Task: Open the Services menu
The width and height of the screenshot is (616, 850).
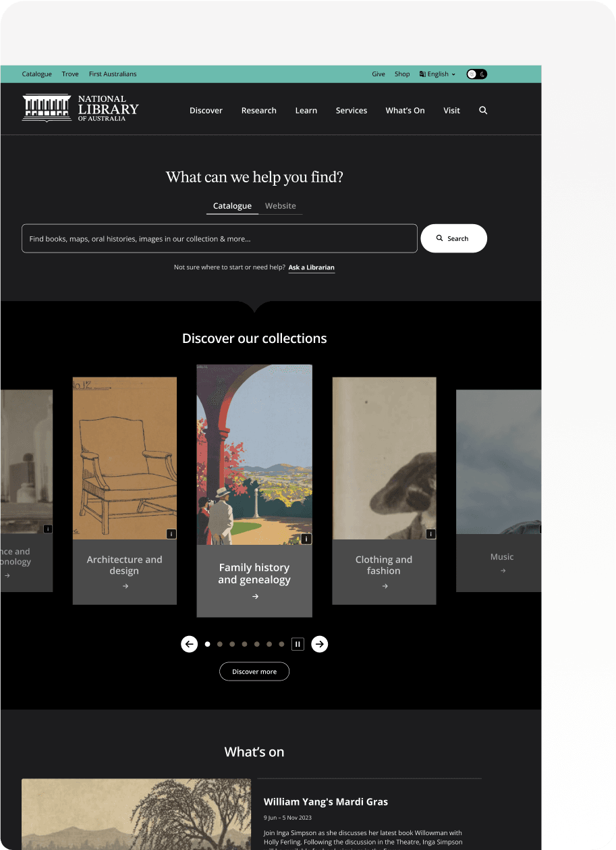Action: pyautogui.click(x=352, y=111)
